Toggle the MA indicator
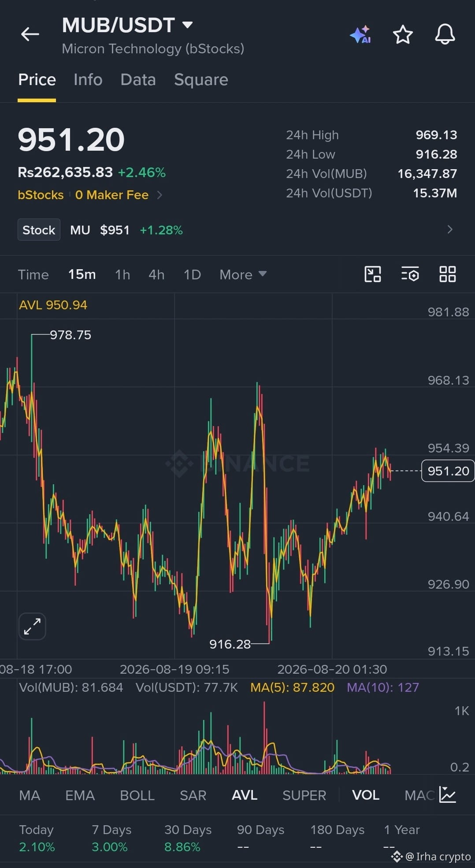Viewport: 475px width, 868px height. [x=30, y=795]
